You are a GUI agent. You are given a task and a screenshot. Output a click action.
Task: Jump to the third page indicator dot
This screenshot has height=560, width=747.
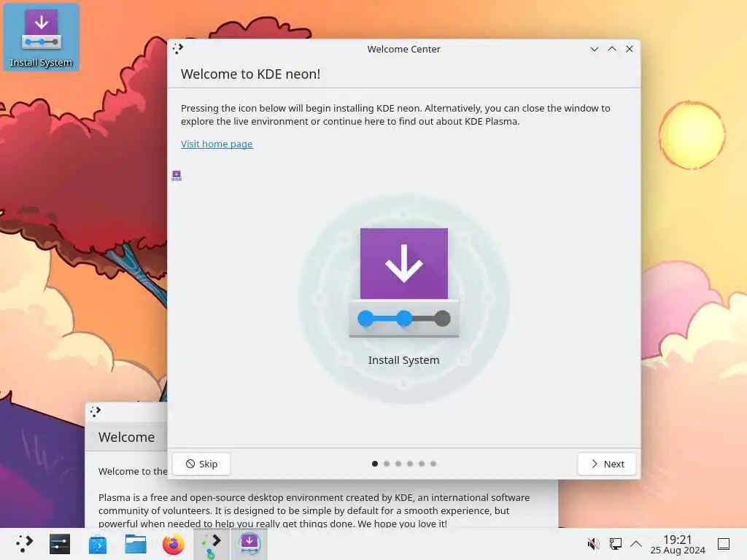tap(398, 464)
